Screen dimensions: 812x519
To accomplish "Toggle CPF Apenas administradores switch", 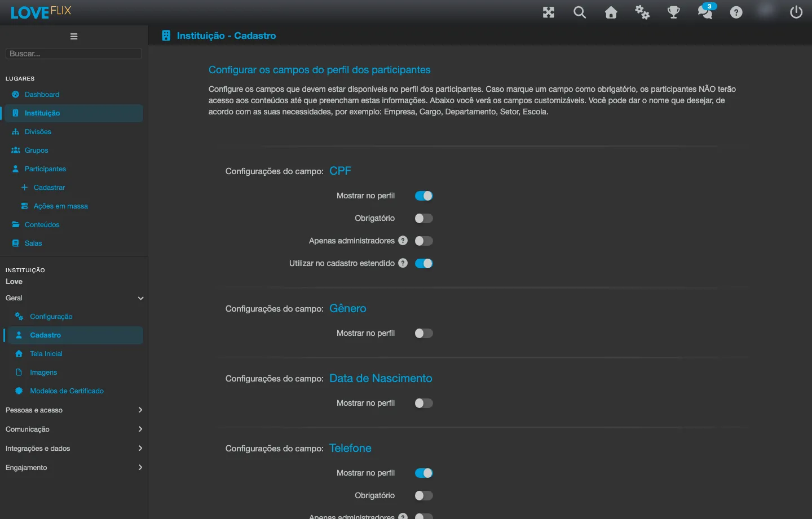I will 424,241.
